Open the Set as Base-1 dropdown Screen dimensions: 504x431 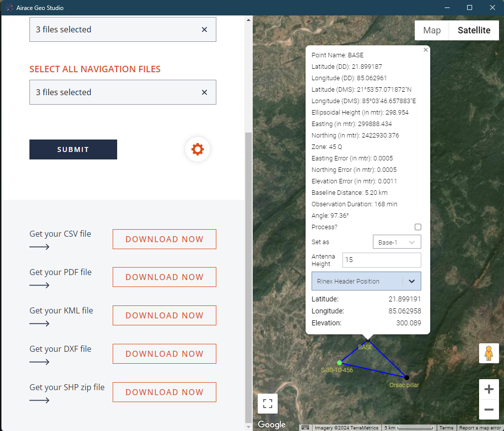[x=397, y=242]
